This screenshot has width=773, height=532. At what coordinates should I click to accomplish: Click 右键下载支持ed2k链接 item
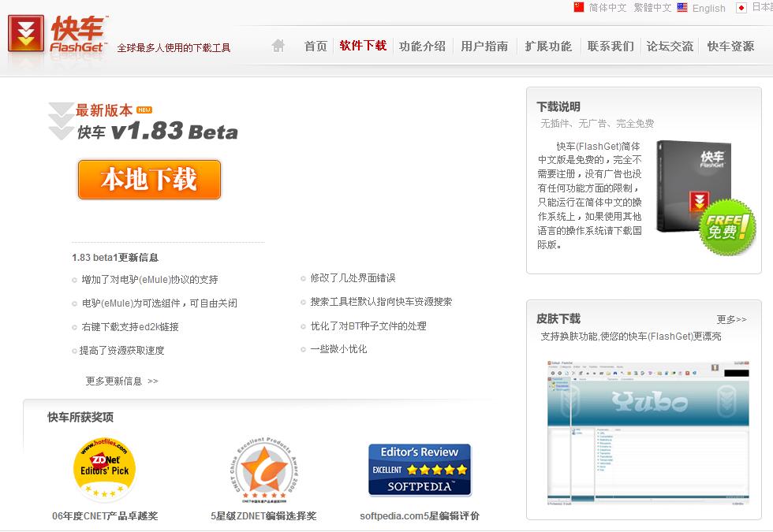pos(130,326)
